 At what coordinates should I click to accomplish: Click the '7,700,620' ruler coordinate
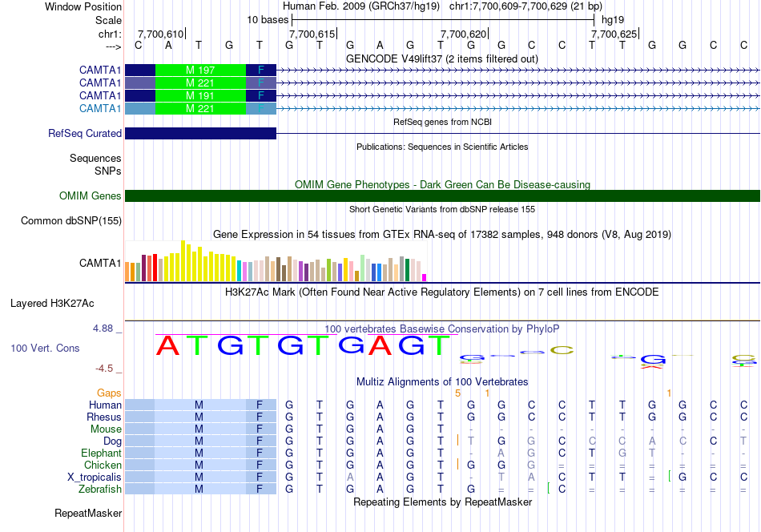(464, 34)
